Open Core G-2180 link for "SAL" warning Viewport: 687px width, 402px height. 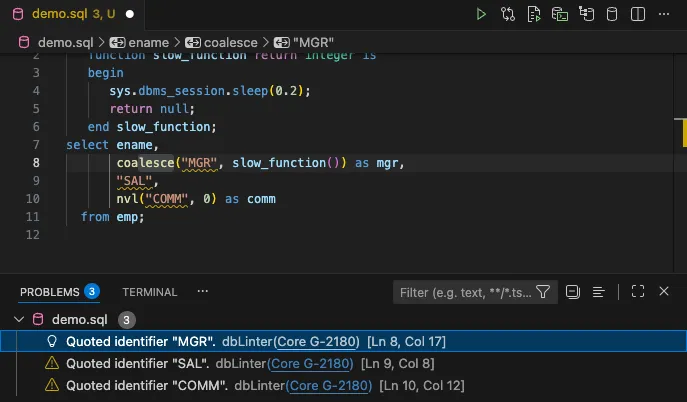(309, 363)
